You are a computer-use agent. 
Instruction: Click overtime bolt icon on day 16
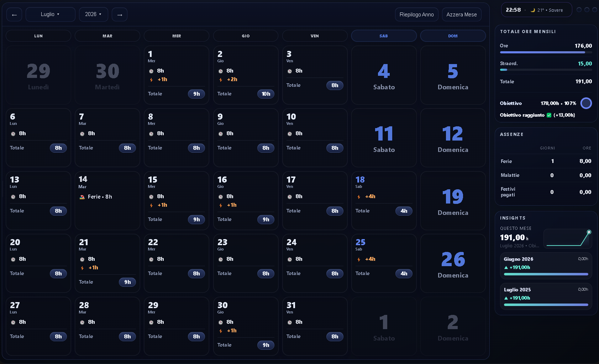coord(221,205)
